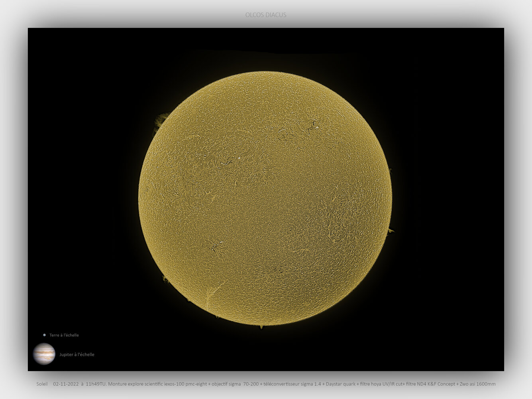Click the gradient gray border of the frame
The height and width of the screenshot is (399, 532).
coord(14,199)
